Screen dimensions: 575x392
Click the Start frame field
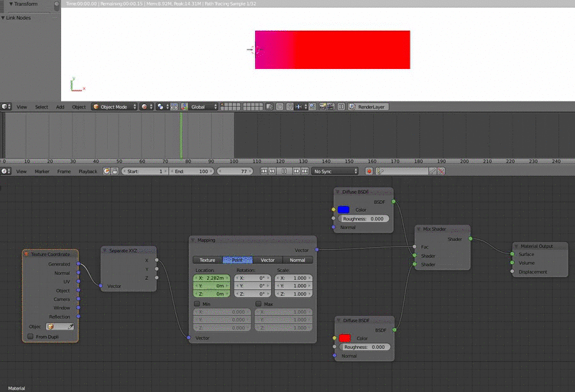(145, 171)
